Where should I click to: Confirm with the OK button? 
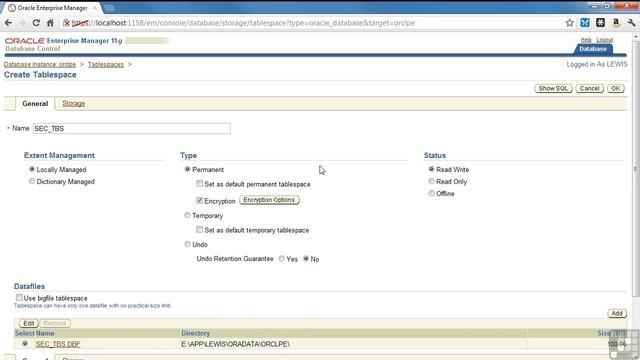616,89
